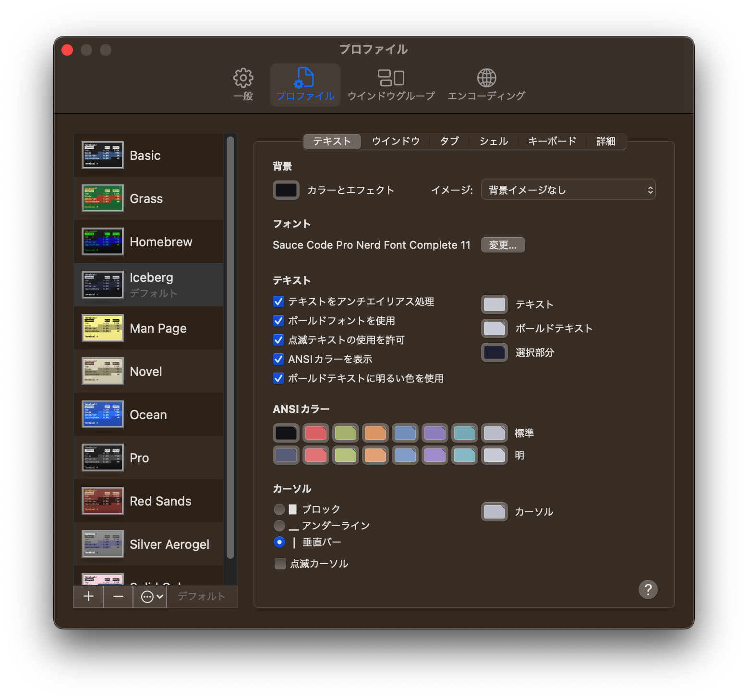Switch to the ウインドウ tab
This screenshot has height=700, width=748.
click(x=396, y=141)
